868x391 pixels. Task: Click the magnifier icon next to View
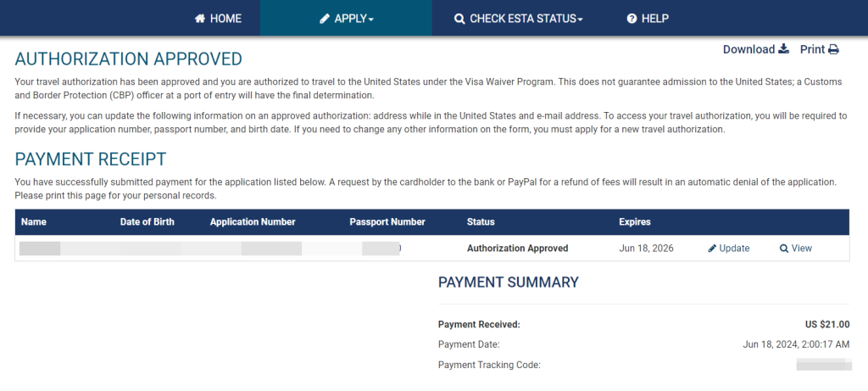tap(784, 249)
